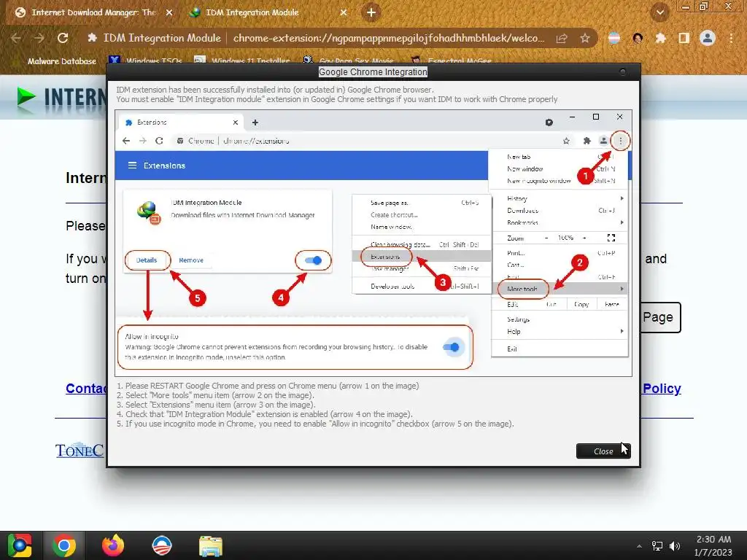The height and width of the screenshot is (560, 747).
Task: Click the chrome-extension URL address field
Action: click(x=388, y=38)
